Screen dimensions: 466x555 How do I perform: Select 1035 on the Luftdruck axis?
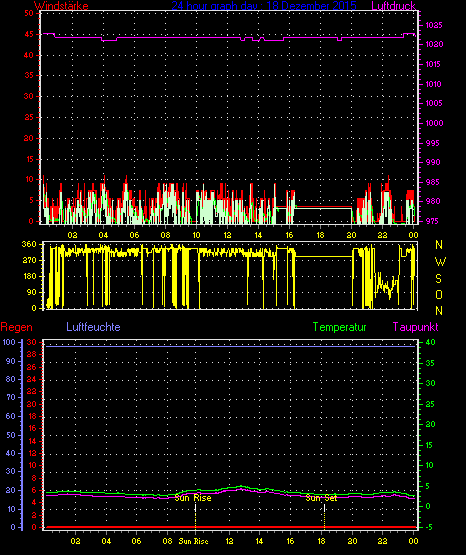pyautogui.click(x=433, y=25)
